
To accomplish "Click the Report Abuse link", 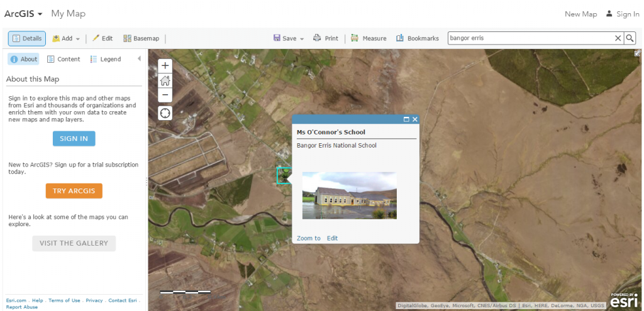I will (x=22, y=307).
